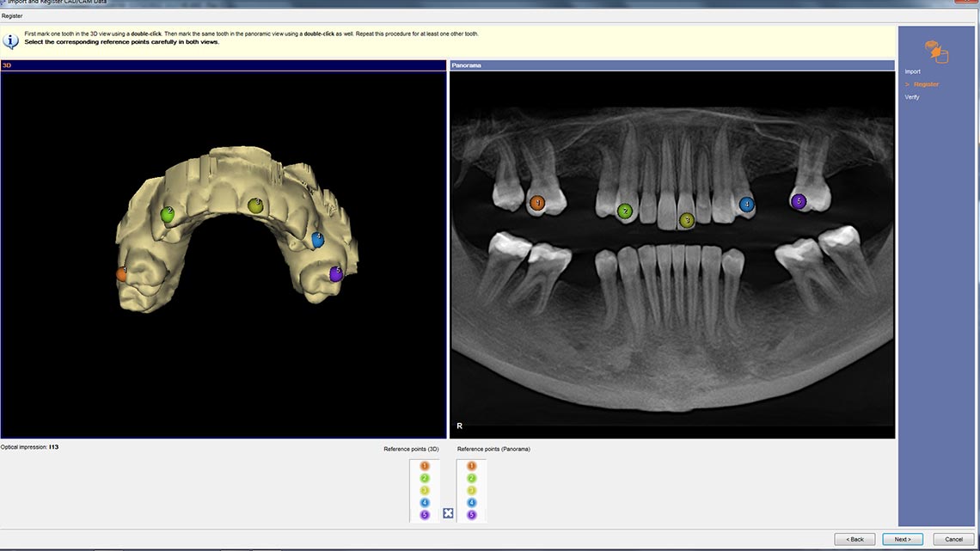Click the 'Optical impression: I13' label
The height and width of the screenshot is (551, 980).
tap(29, 447)
